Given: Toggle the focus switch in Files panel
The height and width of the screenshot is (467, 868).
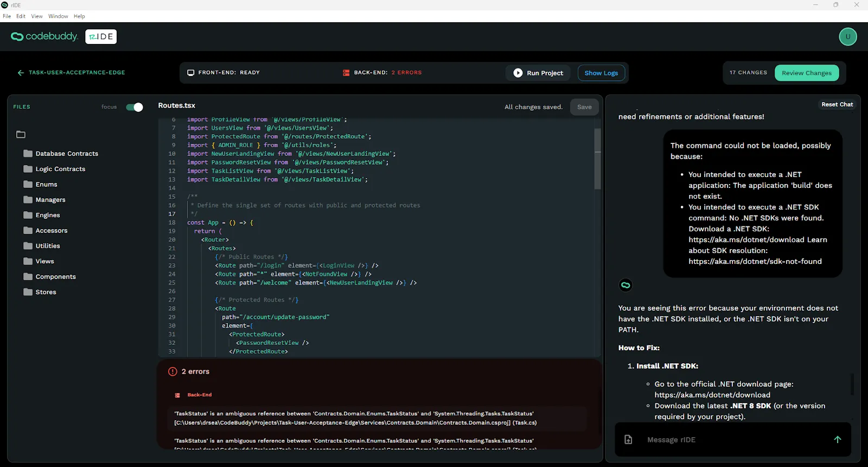Looking at the screenshot, I should pyautogui.click(x=135, y=107).
